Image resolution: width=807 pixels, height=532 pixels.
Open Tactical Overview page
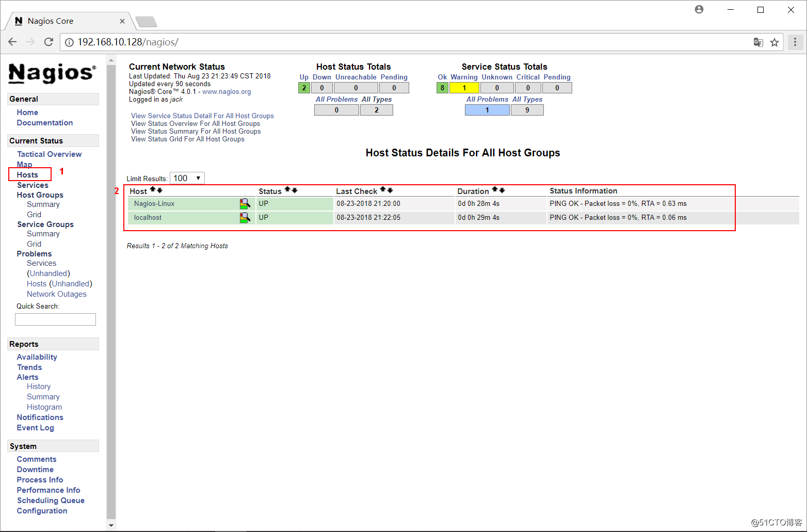[x=49, y=154]
